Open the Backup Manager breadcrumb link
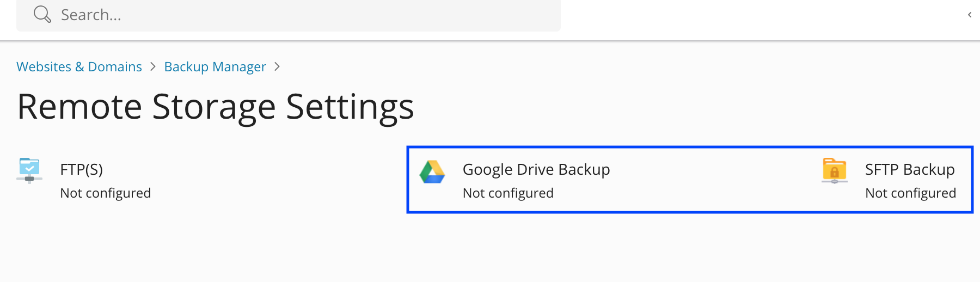 point(215,66)
